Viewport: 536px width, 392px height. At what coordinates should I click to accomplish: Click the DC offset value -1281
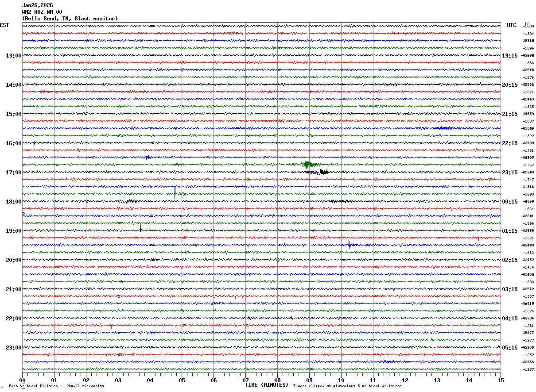click(528, 326)
